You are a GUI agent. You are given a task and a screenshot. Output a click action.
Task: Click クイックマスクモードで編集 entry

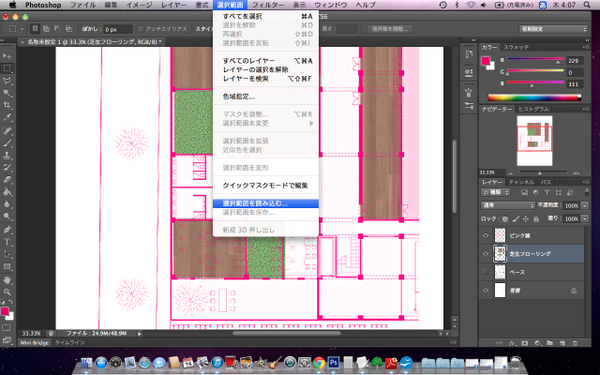point(266,186)
